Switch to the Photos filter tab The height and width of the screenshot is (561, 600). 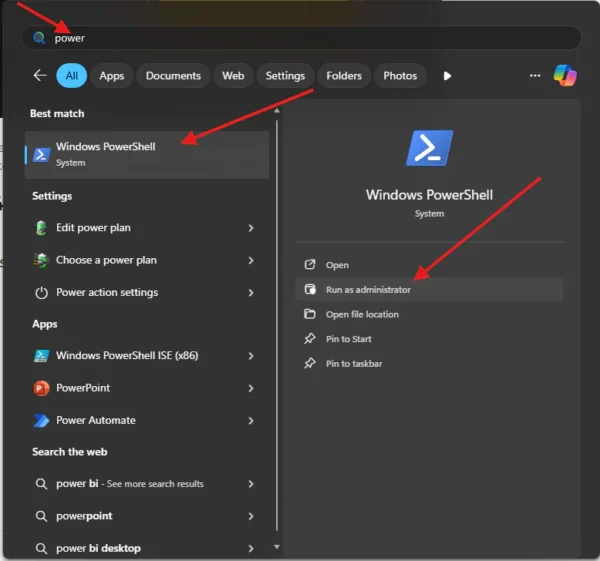pos(400,76)
